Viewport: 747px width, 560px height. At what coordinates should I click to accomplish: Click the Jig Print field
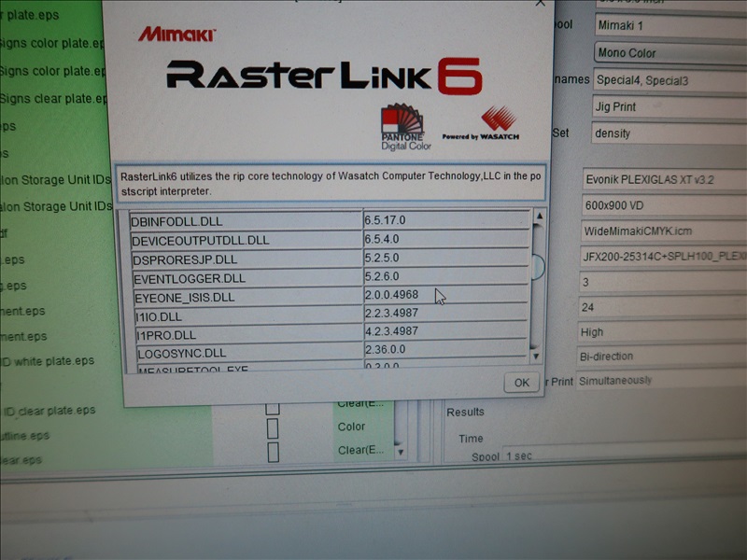tap(669, 106)
